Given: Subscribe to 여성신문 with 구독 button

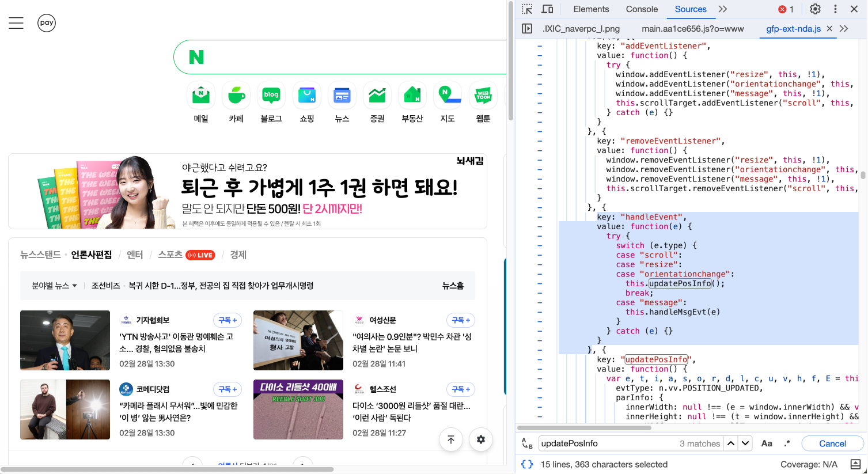Looking at the screenshot, I should click(461, 320).
